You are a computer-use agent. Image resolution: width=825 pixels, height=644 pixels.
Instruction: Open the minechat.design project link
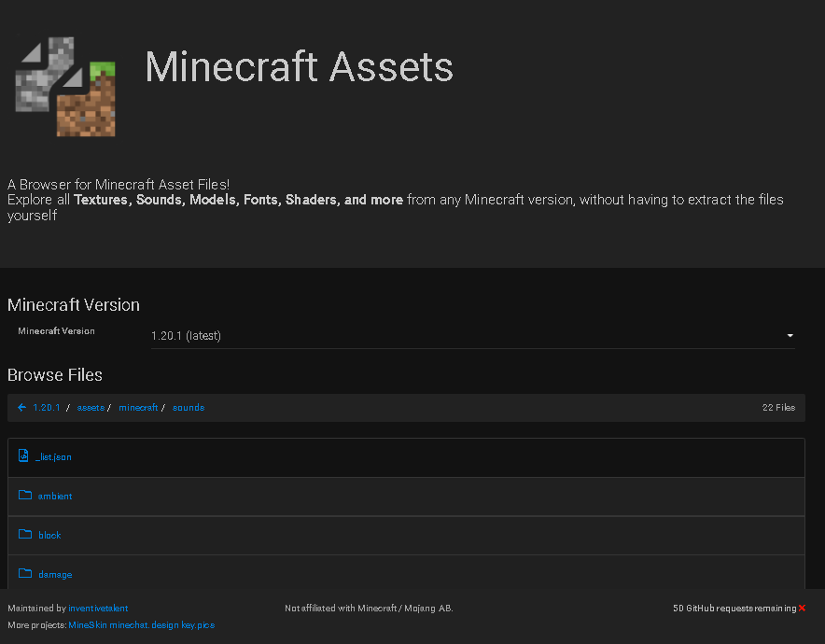point(144,625)
